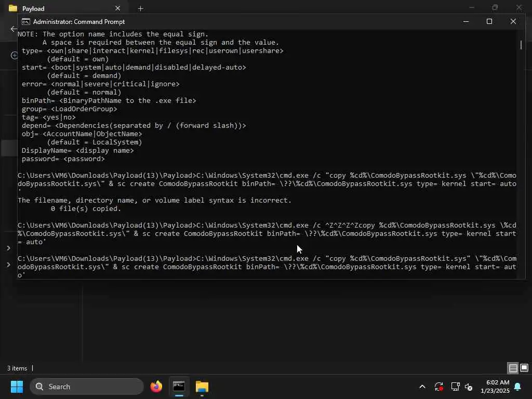Close the Command Prompt window
532x399 pixels.
[x=513, y=22]
